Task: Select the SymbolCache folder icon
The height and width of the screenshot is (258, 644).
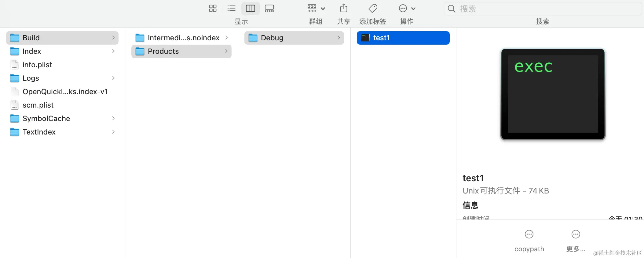Action: coord(15,119)
